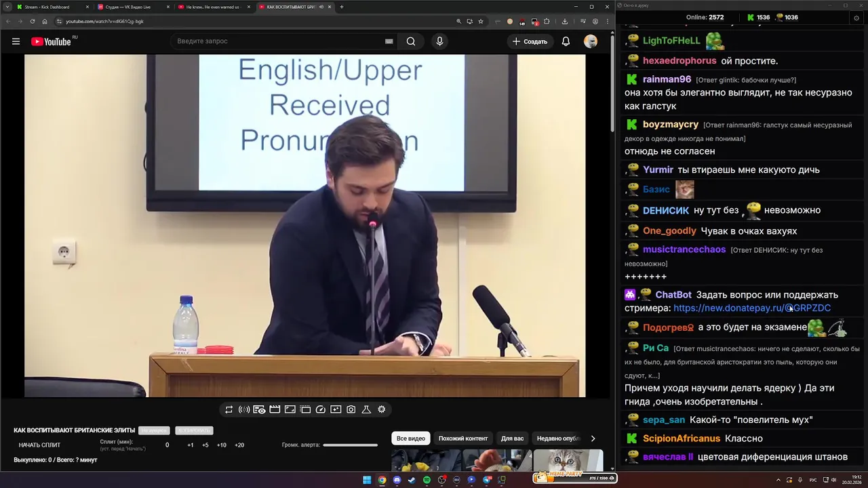Open the YouTube account avatar menu
The height and width of the screenshot is (488, 868).
tap(591, 41)
